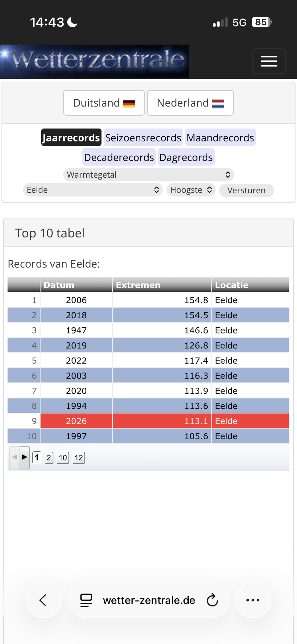The image size is (297, 644).
Task: Click the Wetterzentrale logo banner
Action: coord(94,61)
